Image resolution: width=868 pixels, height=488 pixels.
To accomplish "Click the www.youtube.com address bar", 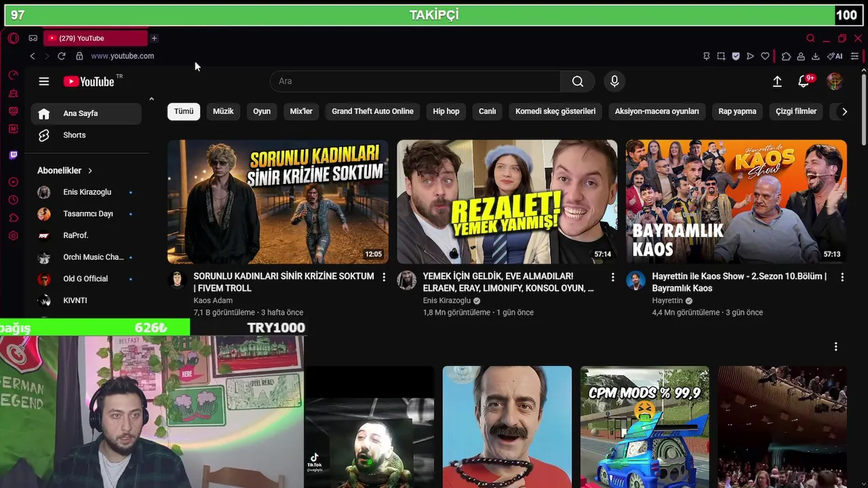I will [123, 56].
